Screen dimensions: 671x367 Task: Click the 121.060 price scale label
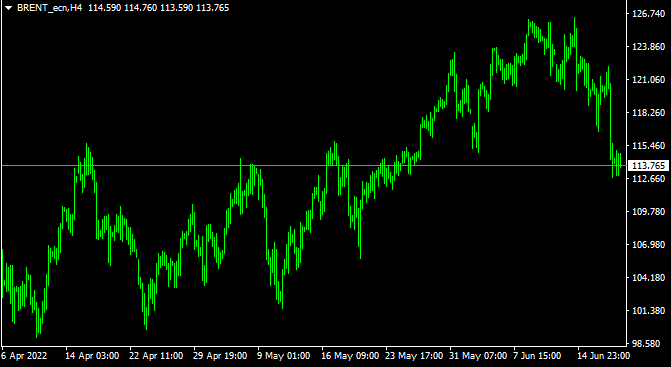click(x=649, y=80)
